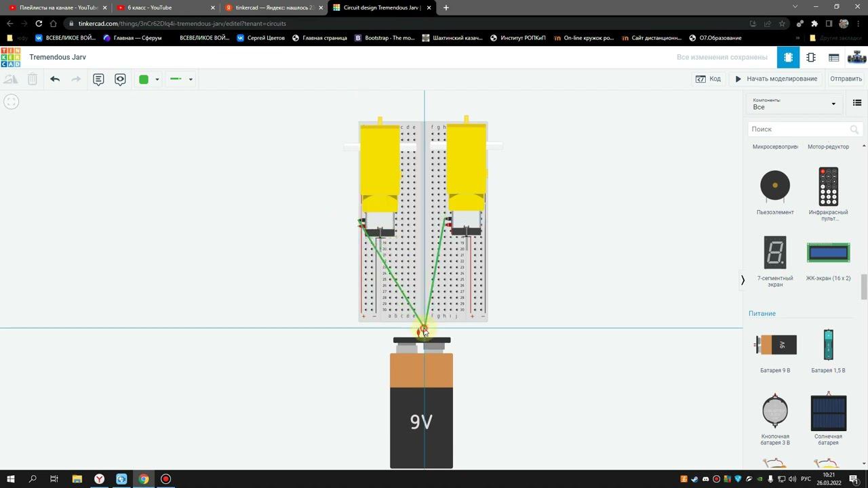
Task: Open the Tinkercad logo home link
Action: click(x=10, y=57)
